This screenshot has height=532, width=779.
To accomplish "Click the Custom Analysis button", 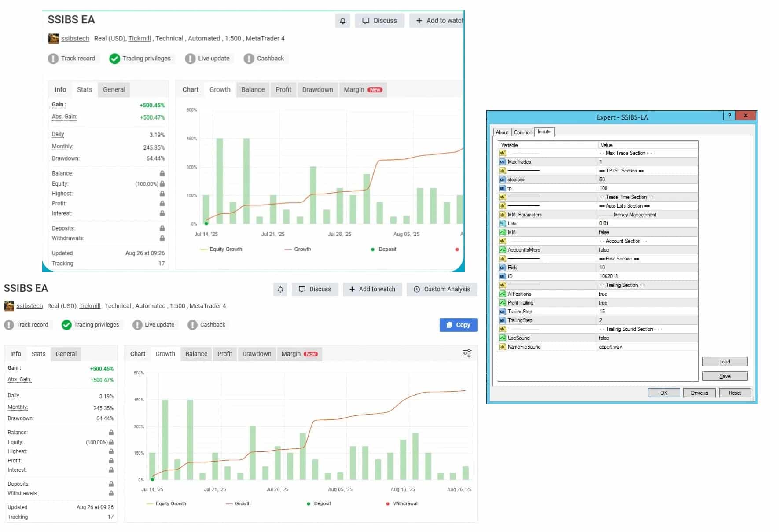I will 442,289.
